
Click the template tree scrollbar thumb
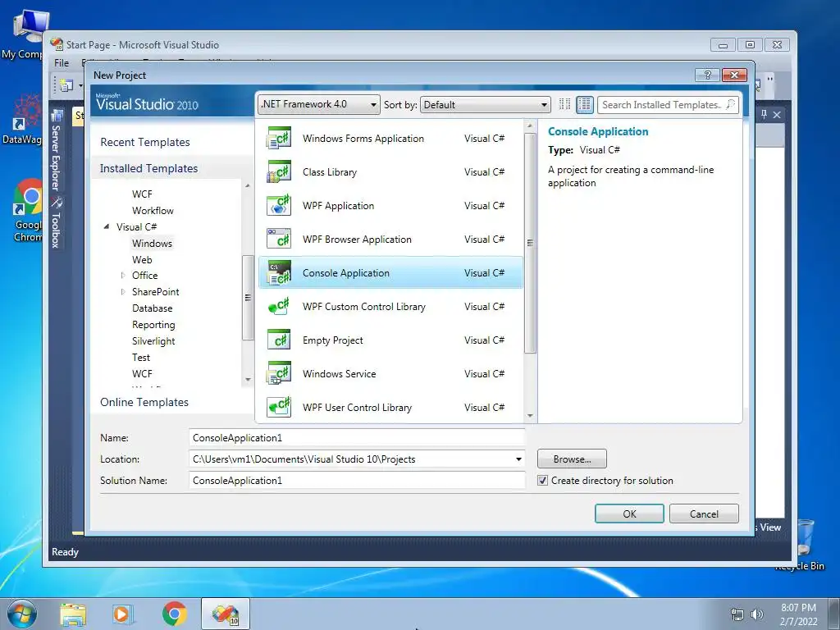pyautogui.click(x=248, y=297)
